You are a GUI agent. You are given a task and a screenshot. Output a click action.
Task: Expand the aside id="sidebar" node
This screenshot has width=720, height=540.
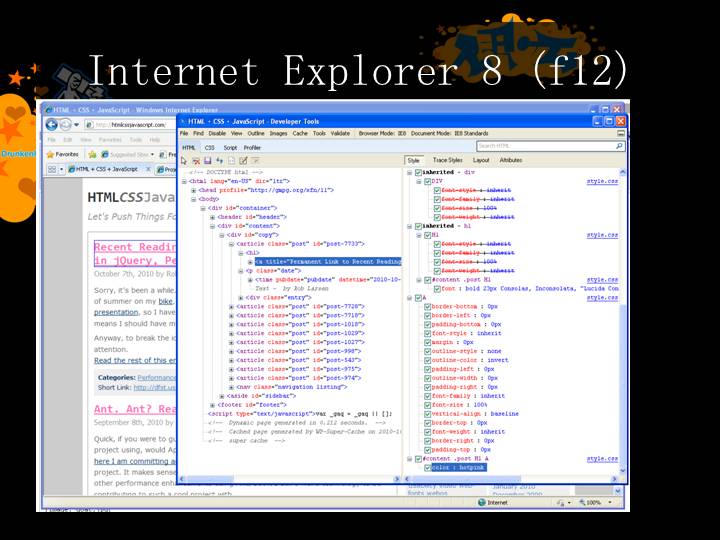coord(222,395)
